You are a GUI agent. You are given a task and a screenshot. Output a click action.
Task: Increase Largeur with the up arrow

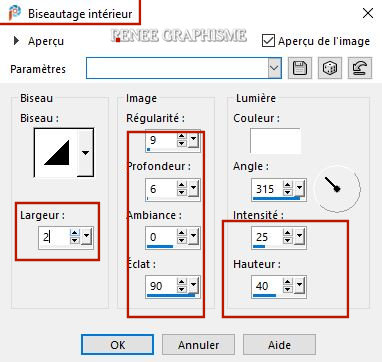75,233
